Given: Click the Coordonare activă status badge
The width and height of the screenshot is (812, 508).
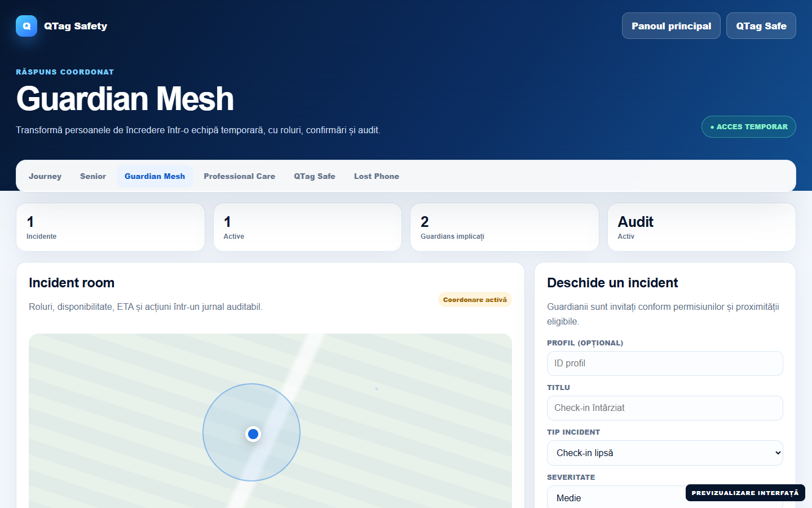Looking at the screenshot, I should pos(475,300).
